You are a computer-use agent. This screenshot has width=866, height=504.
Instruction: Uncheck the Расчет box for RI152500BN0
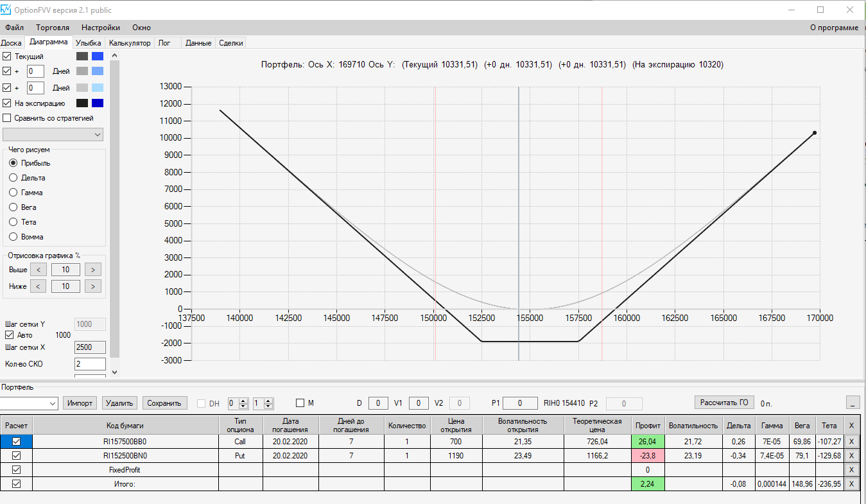click(x=17, y=455)
